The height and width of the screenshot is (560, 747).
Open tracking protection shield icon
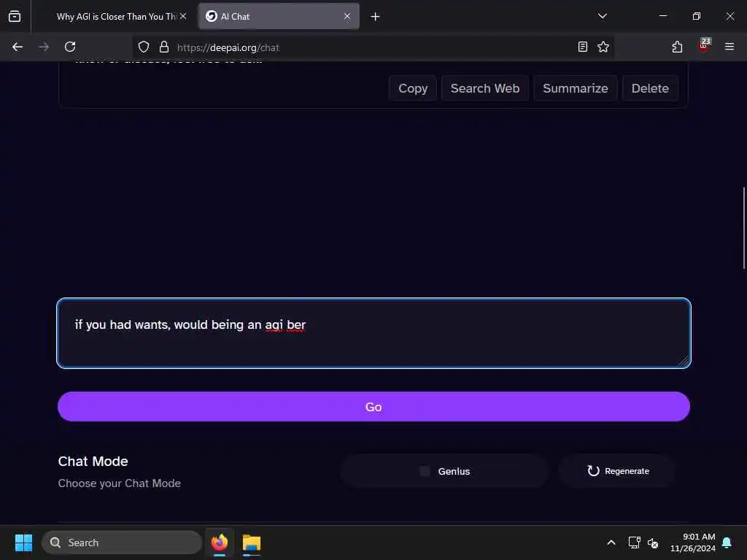coord(144,47)
